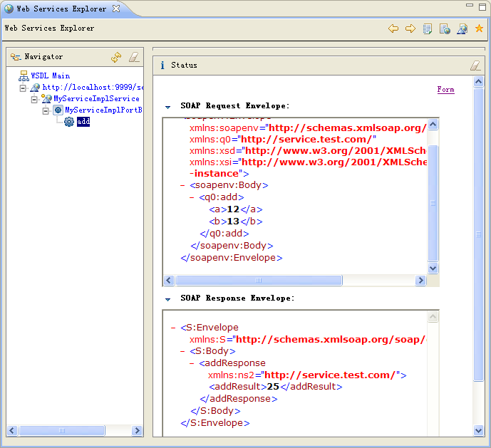This screenshot has height=448, width=491.
Task: Collapse the soapenv:Body XML element
Action: (182, 186)
